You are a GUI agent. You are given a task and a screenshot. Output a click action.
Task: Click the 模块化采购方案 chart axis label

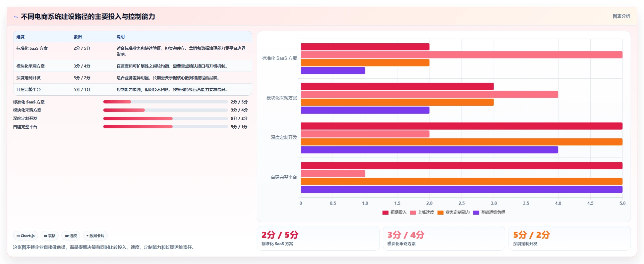tap(282, 98)
